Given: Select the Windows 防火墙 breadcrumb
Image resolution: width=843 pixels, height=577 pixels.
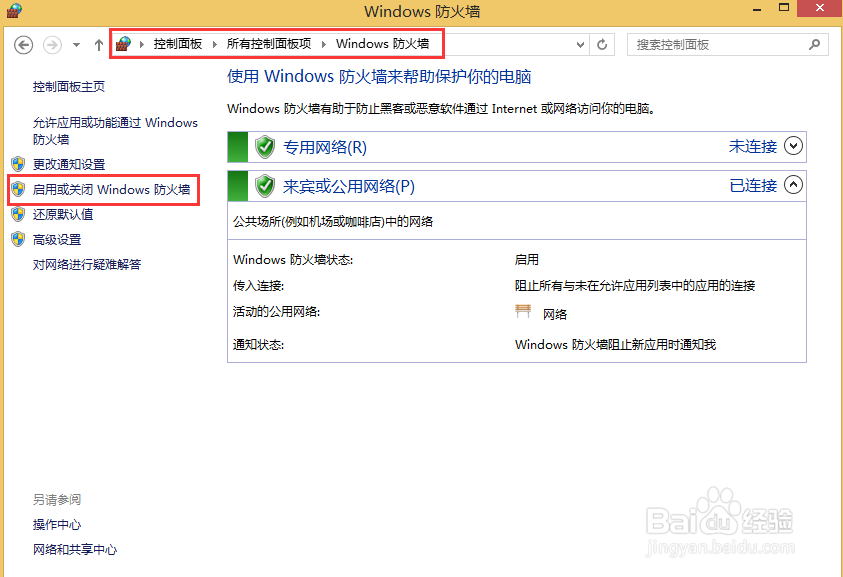Looking at the screenshot, I should (x=382, y=44).
